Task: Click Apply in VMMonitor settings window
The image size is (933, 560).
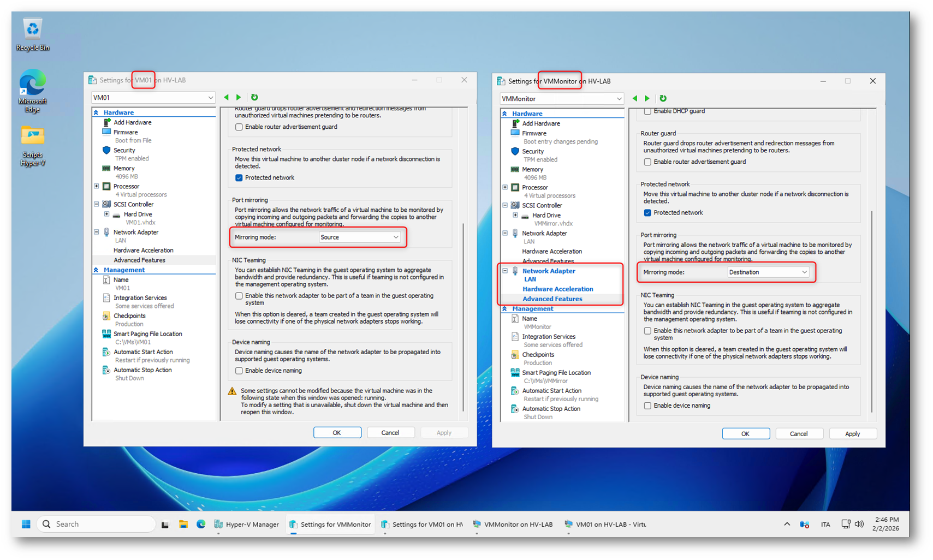Action: click(x=853, y=433)
